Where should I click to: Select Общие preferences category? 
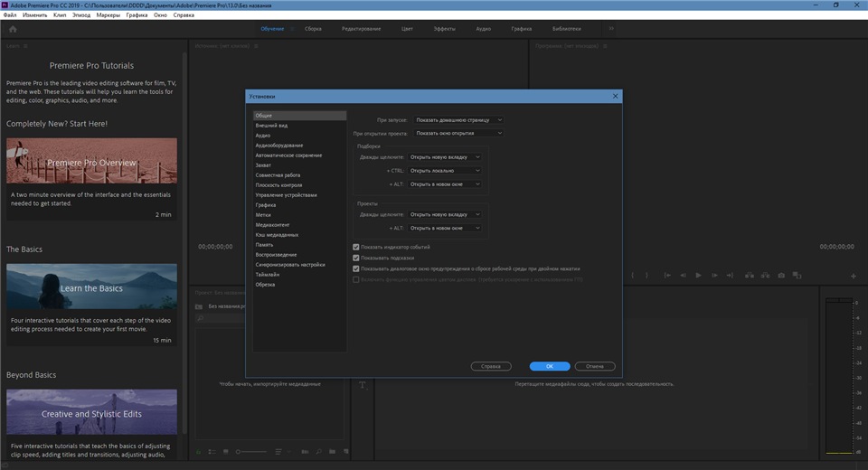299,115
